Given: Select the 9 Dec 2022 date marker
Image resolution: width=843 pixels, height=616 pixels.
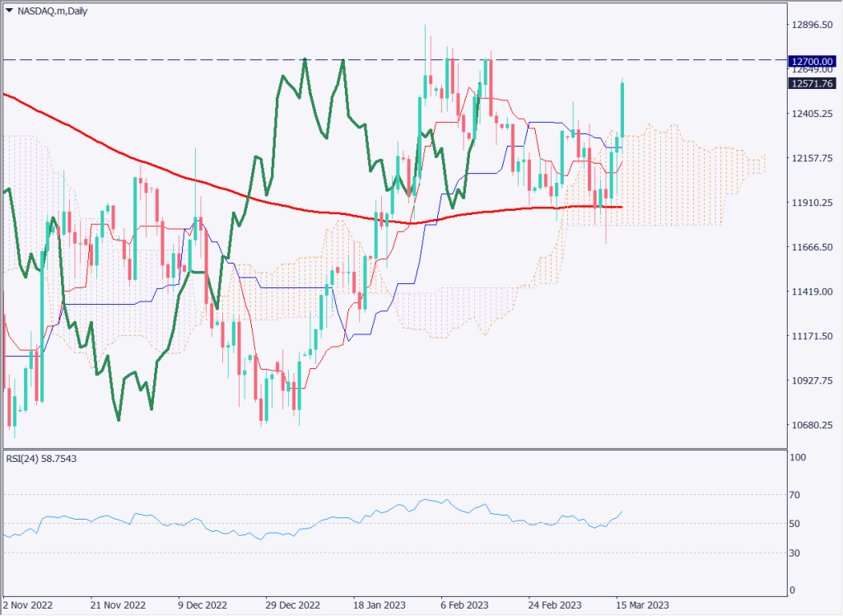Looking at the screenshot, I should pos(201,604).
